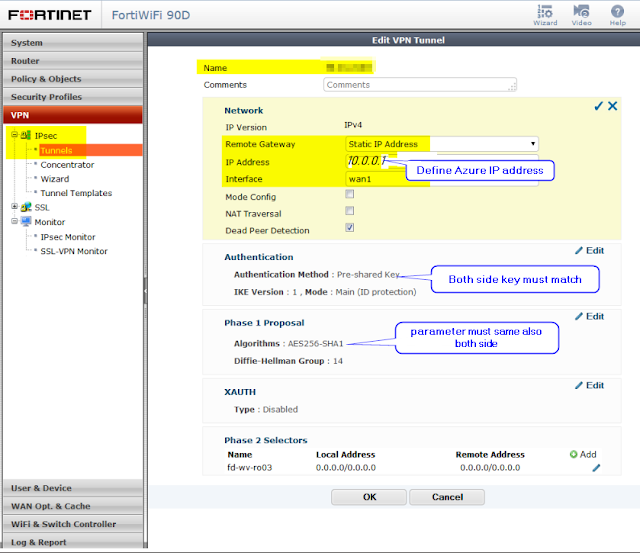This screenshot has width=640, height=553.
Task: Open IPsec Monitor tree item
Action: click(x=68, y=237)
